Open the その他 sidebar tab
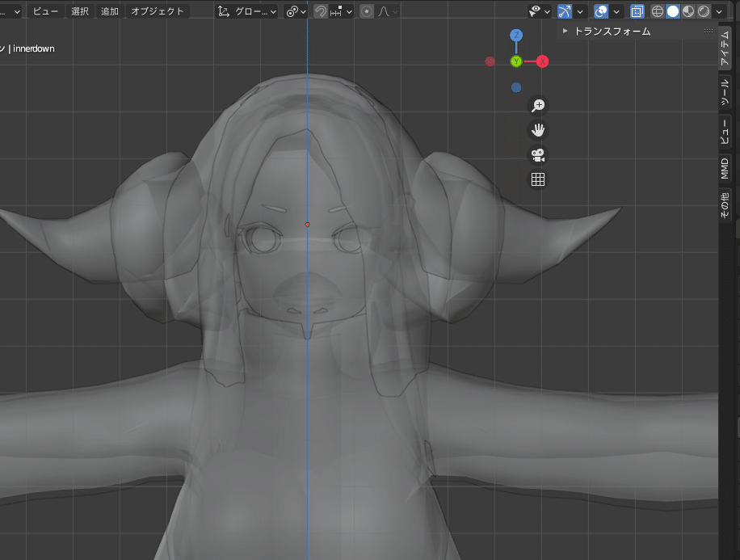This screenshot has width=740, height=560. 725,204
